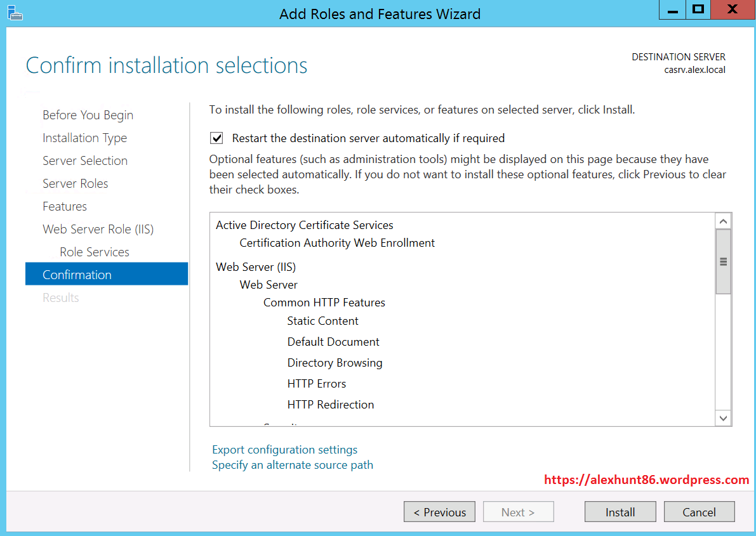The width and height of the screenshot is (756, 536).
Task: Open Specify an alternate source path
Action: (x=292, y=465)
